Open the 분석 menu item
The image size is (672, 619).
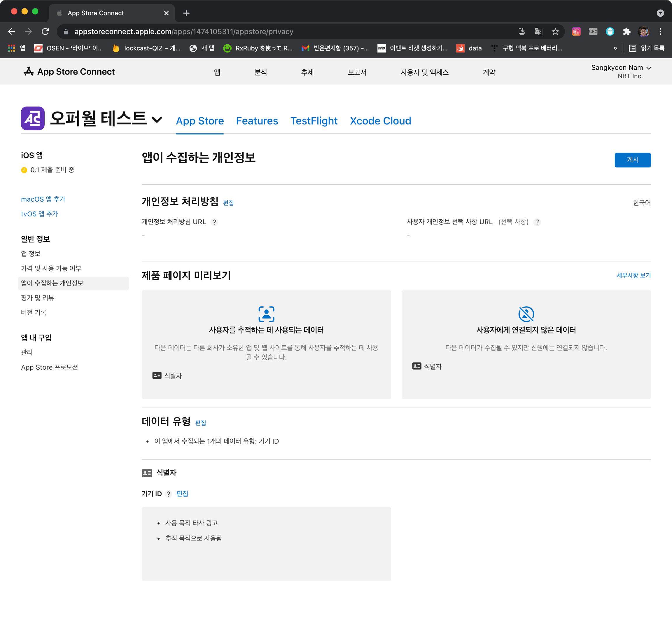(260, 72)
